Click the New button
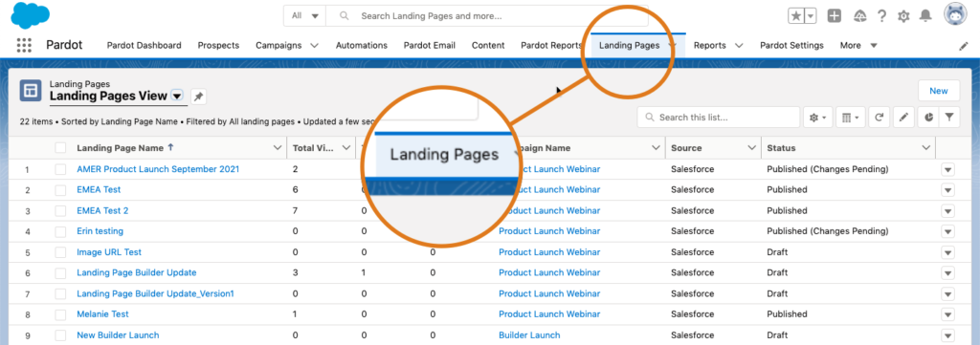The height and width of the screenshot is (345, 980). point(939,91)
